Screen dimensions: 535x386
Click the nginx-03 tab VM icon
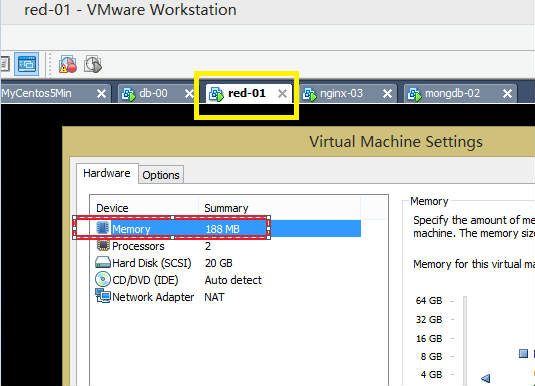pyautogui.click(x=310, y=94)
